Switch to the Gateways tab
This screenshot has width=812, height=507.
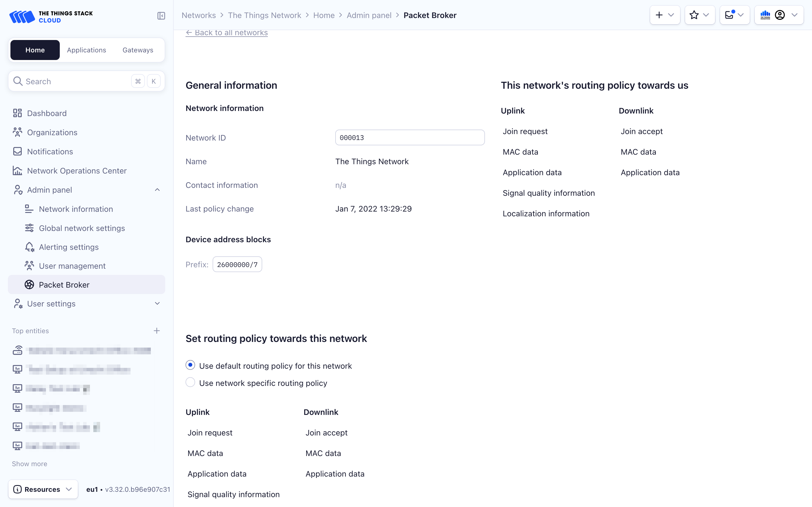(x=138, y=50)
